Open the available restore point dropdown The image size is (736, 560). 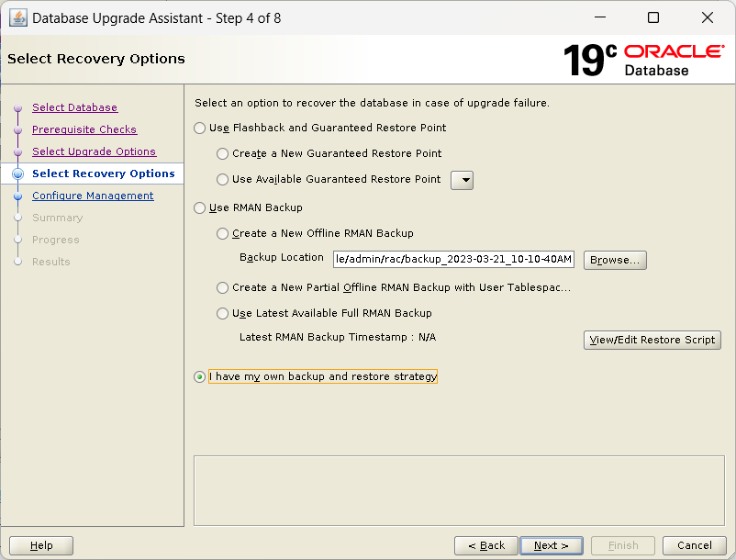click(462, 180)
